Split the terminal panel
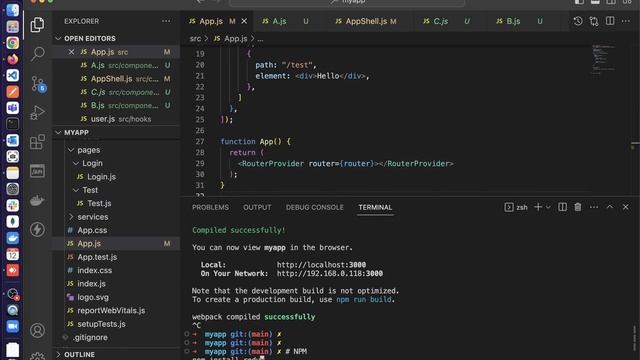Image resolution: width=640 pixels, height=360 pixels. pos(562,207)
